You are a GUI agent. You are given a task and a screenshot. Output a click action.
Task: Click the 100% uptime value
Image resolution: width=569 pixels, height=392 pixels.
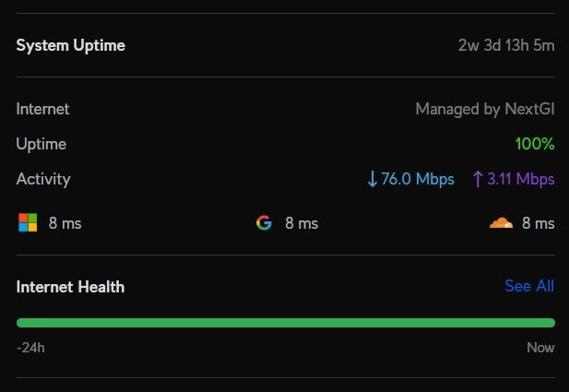point(535,144)
